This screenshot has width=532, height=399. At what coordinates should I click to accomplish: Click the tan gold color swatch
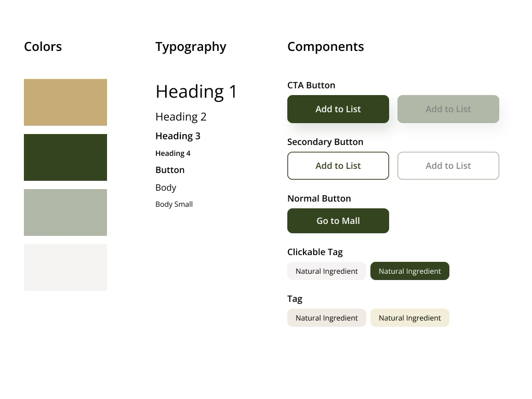[65, 102]
